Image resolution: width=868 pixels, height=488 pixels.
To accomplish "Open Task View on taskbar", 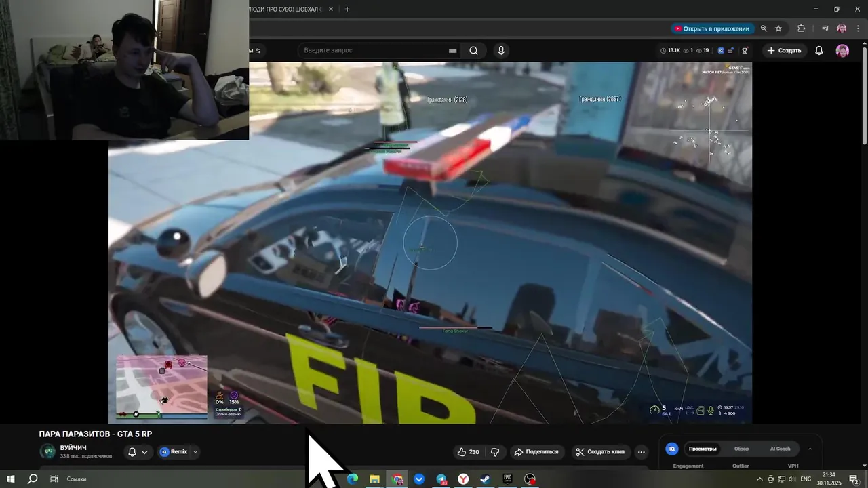I will (54, 479).
